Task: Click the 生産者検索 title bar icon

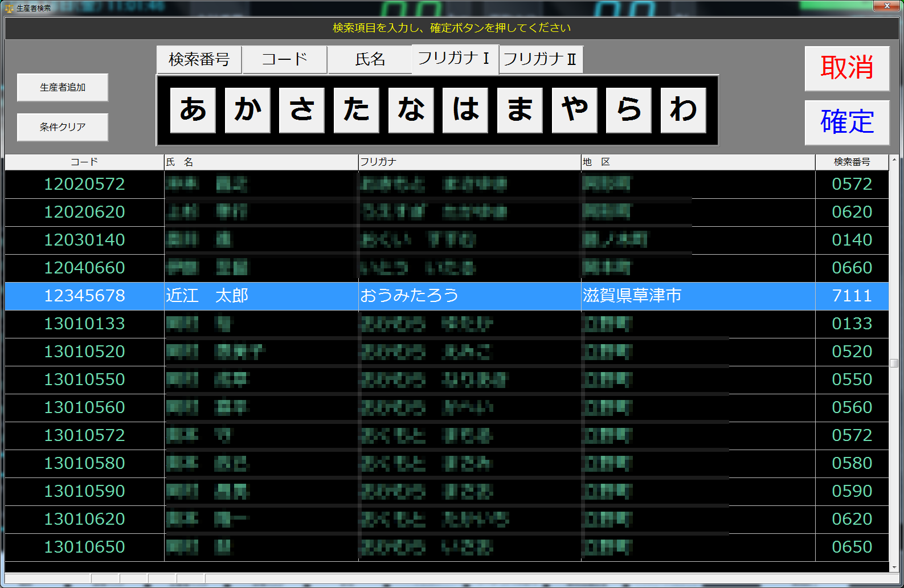Action: point(9,9)
